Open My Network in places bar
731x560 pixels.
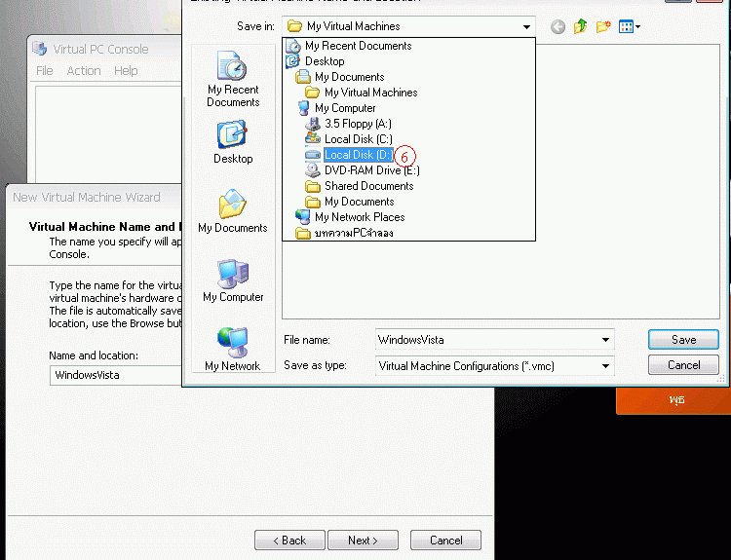[233, 350]
